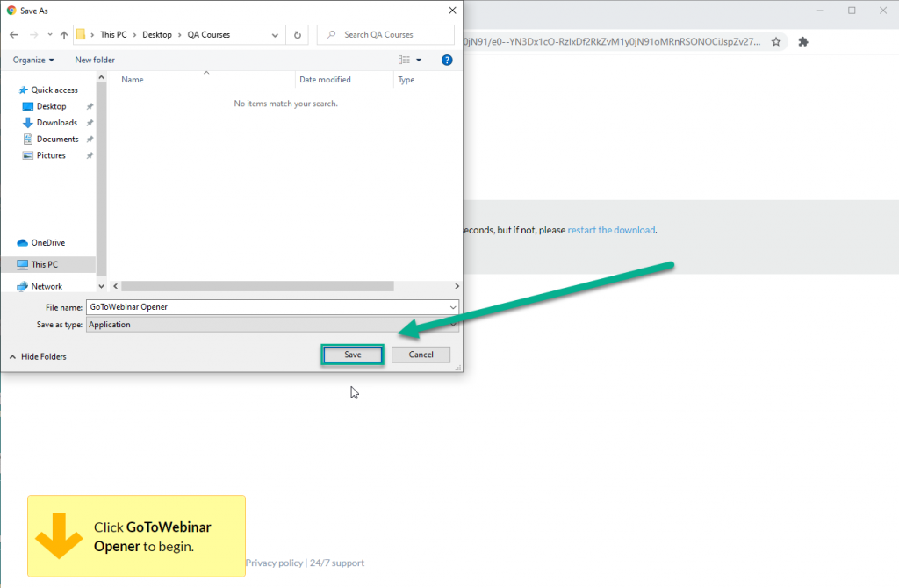Open the recent locations dropdown arrow
Viewport: 899px width, 588px height.
click(x=50, y=35)
